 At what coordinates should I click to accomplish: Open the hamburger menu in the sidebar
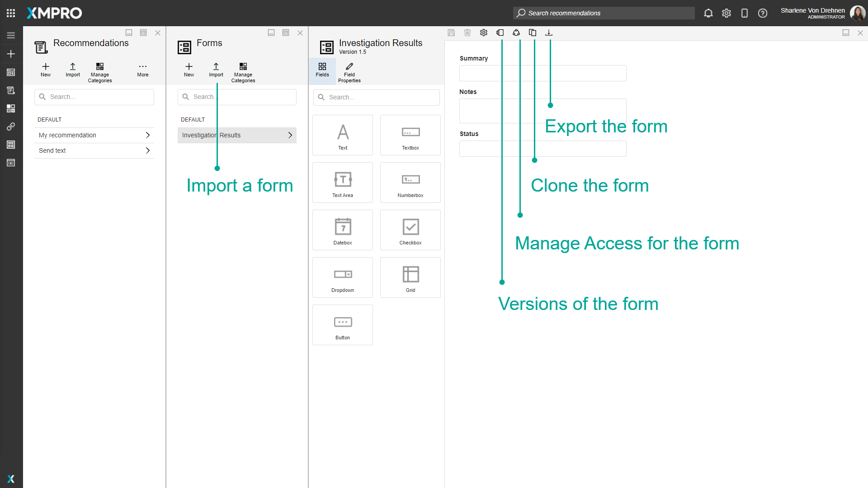pos(11,35)
